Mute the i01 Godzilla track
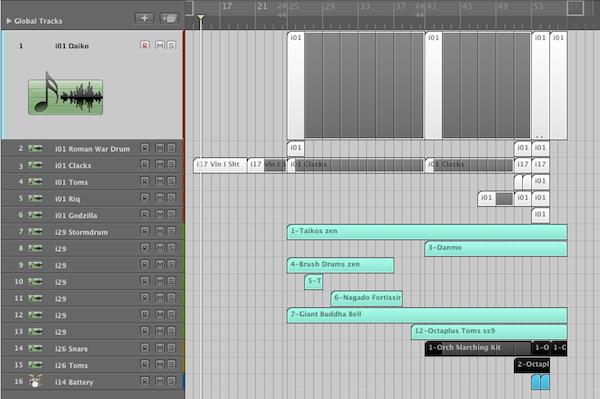Viewport: 600px width, 399px height. (x=160, y=215)
